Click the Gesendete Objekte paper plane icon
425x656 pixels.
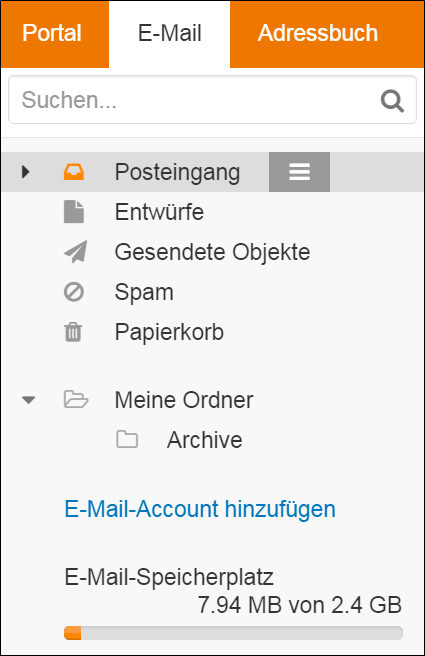pyautogui.click(x=76, y=251)
